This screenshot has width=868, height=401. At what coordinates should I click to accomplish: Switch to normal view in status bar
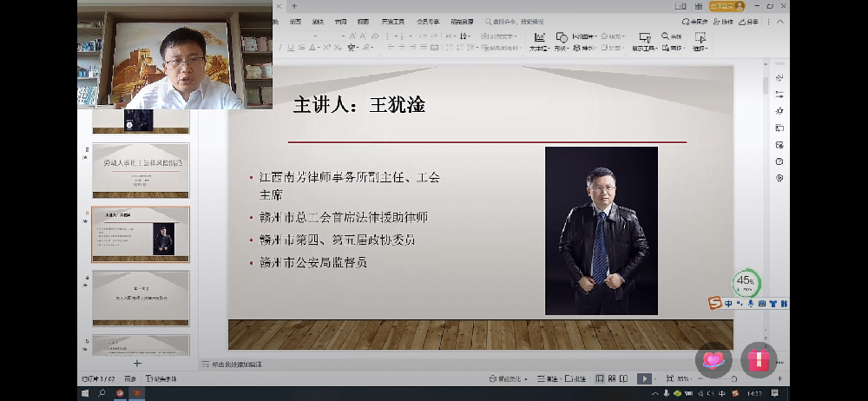(599, 378)
